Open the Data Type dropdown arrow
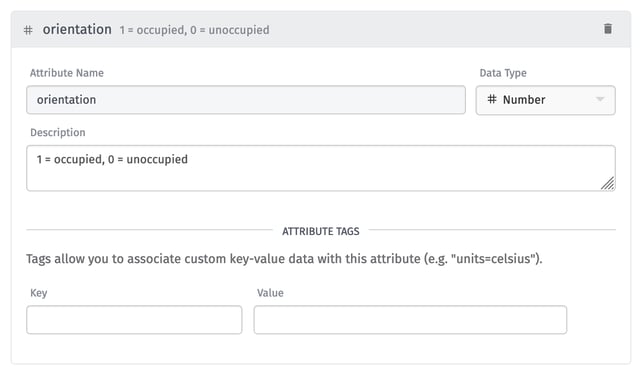Screen dimensions: 640x376 [600, 99]
